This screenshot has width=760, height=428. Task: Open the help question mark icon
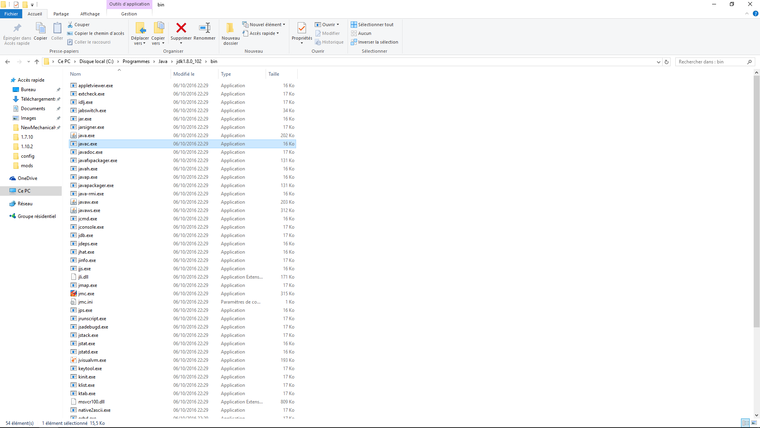tap(751, 14)
